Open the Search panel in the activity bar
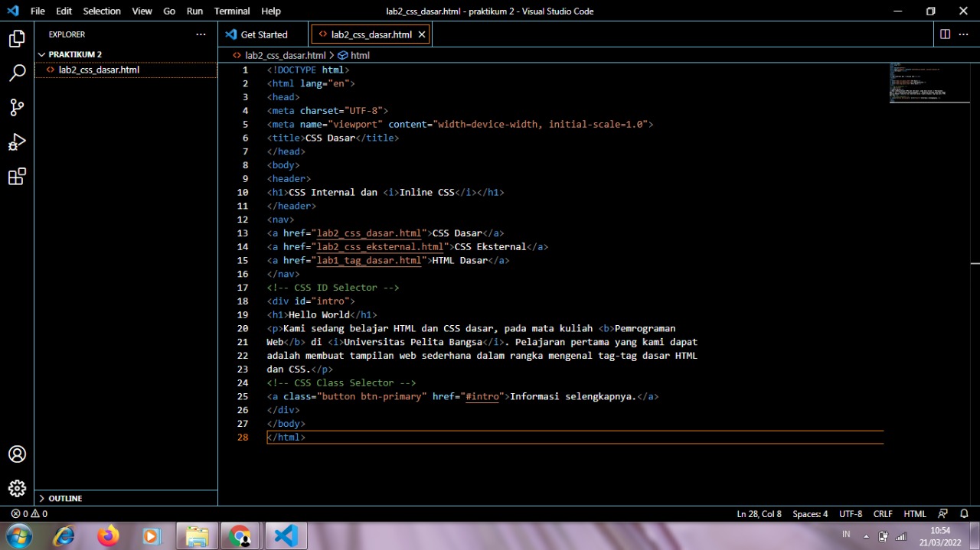 click(17, 73)
